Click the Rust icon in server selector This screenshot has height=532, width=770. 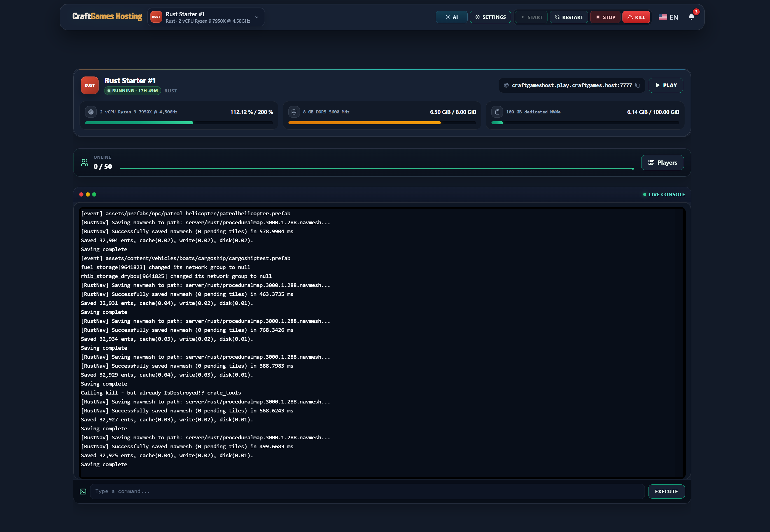[156, 17]
